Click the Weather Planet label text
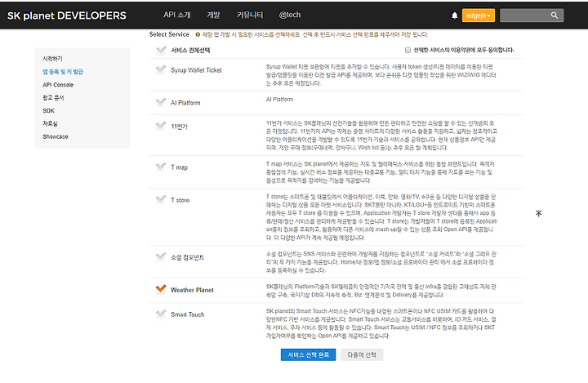 pos(192,290)
